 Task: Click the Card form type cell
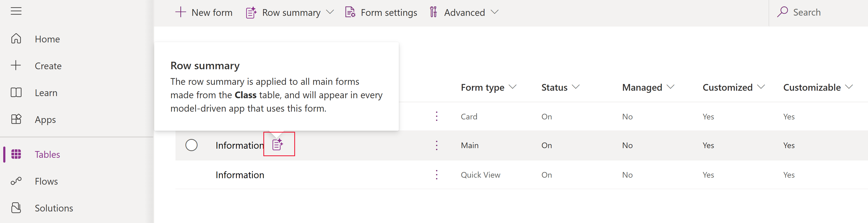469,117
